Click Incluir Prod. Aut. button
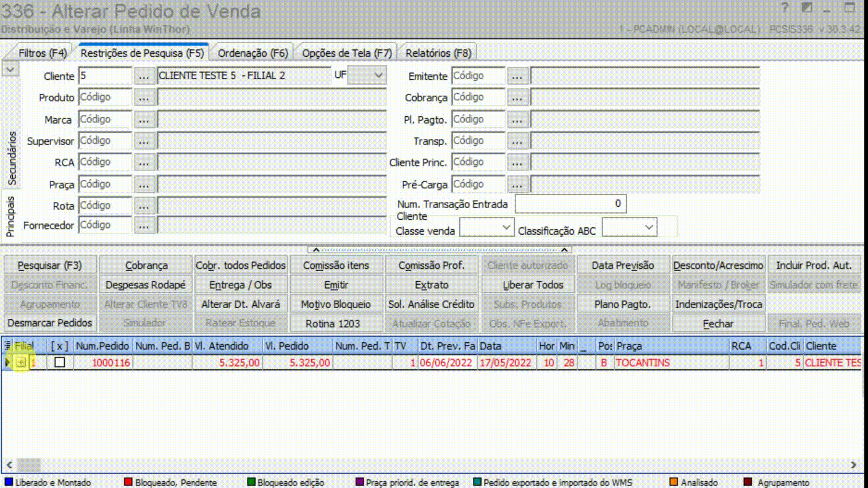868x488 pixels. 814,266
